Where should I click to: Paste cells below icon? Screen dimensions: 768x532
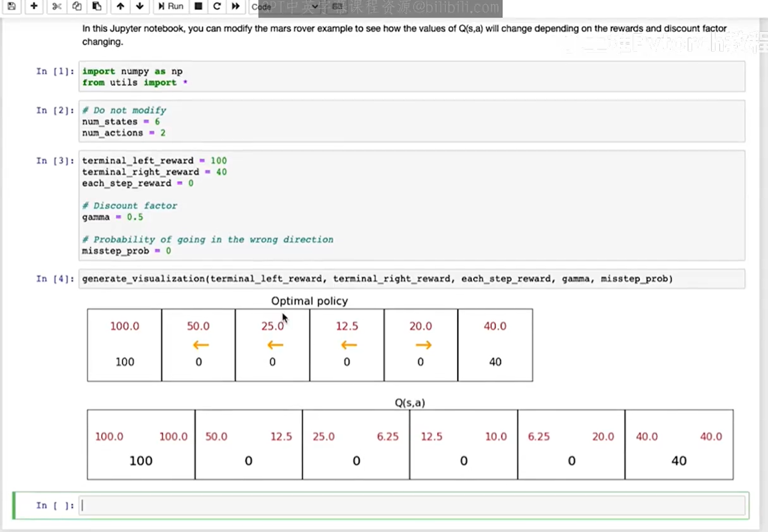point(97,6)
